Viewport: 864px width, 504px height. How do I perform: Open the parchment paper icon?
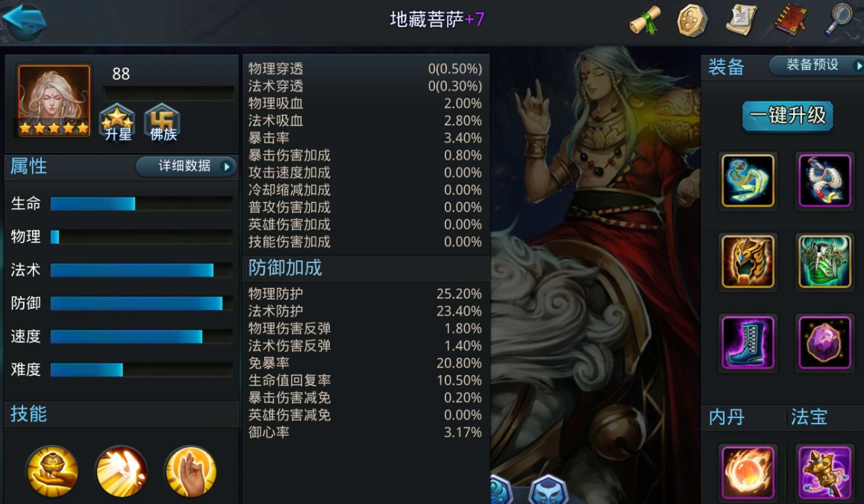pyautogui.click(x=741, y=20)
